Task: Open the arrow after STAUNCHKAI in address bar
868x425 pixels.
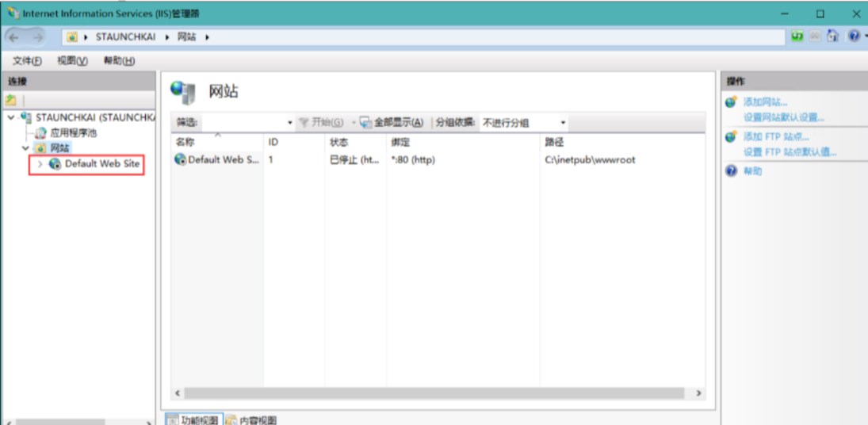Action: click(166, 37)
